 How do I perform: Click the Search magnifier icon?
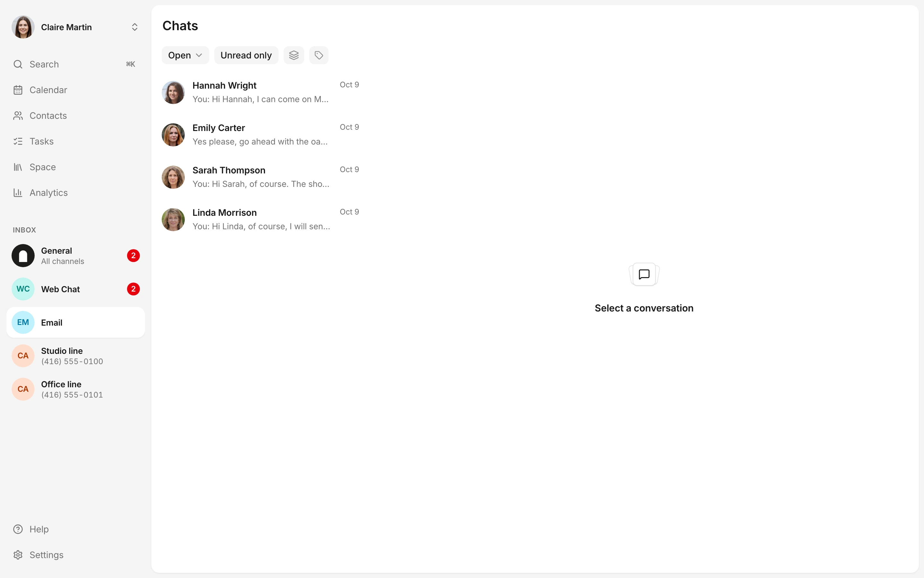point(18,64)
